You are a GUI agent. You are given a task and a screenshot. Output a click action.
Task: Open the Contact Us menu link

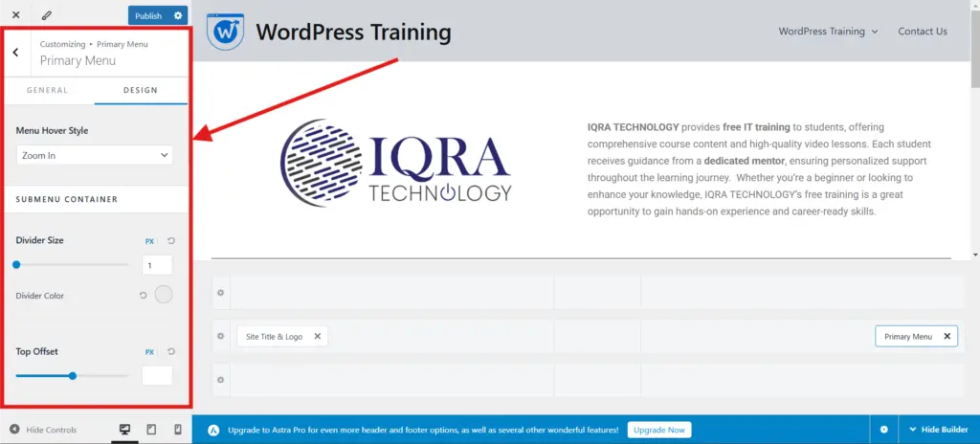(923, 32)
